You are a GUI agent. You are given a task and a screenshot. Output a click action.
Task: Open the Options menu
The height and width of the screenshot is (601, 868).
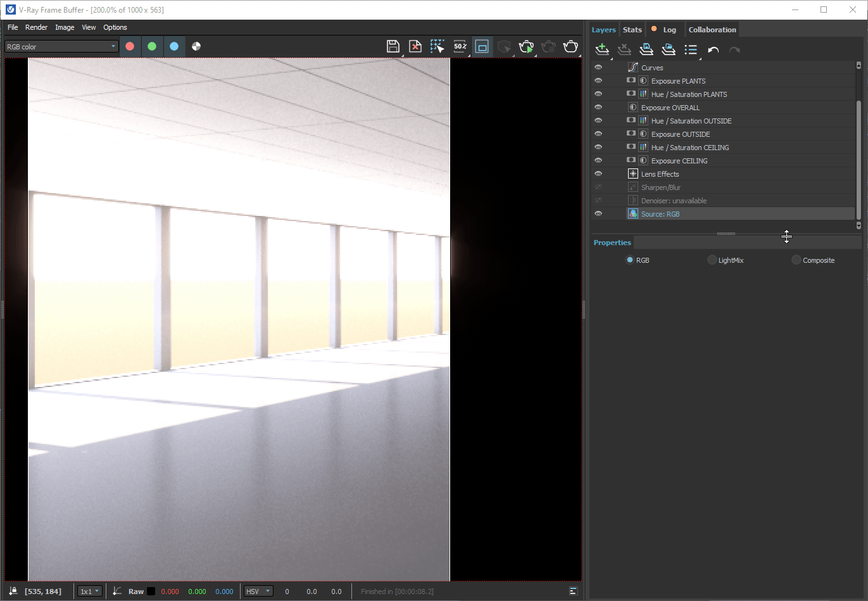(115, 27)
